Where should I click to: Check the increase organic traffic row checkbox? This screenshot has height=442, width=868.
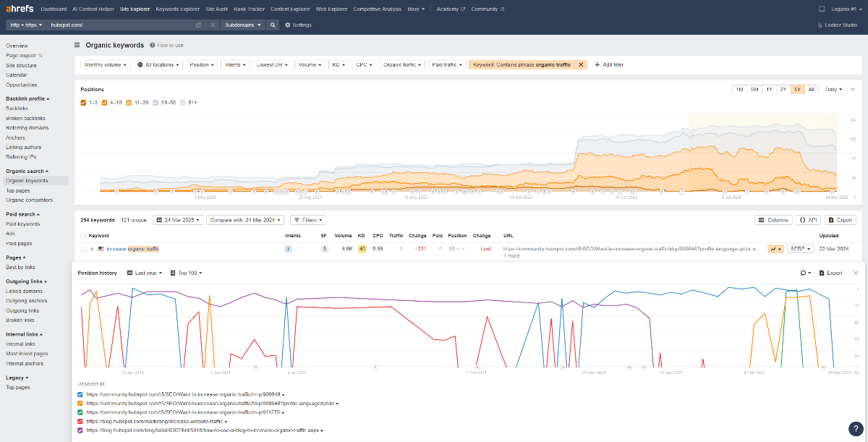(83, 249)
